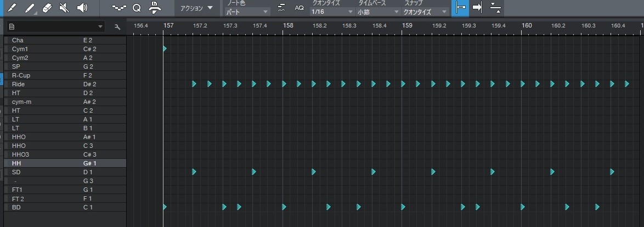The image size is (644, 227).
Task: Select the Cym1 drum row
Action: [x=65, y=49]
